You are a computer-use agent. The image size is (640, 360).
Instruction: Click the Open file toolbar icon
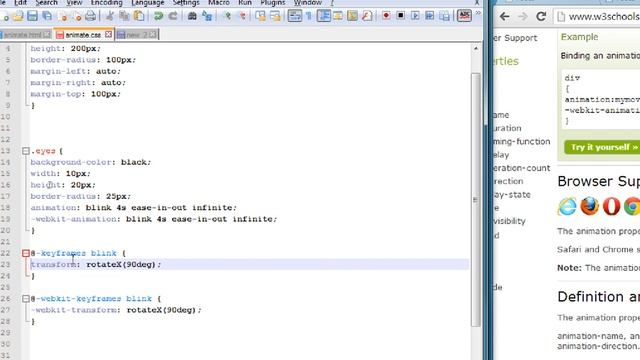click(x=18, y=16)
